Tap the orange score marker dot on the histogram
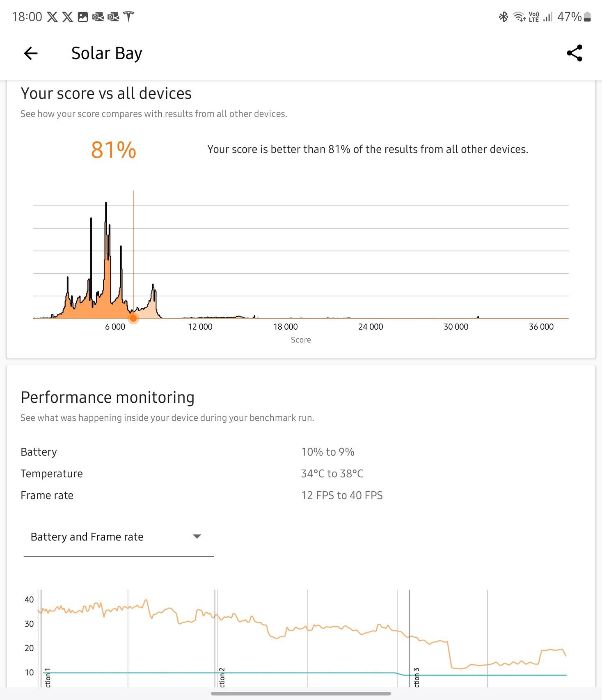Image resolution: width=602 pixels, height=700 pixels. 133,318
